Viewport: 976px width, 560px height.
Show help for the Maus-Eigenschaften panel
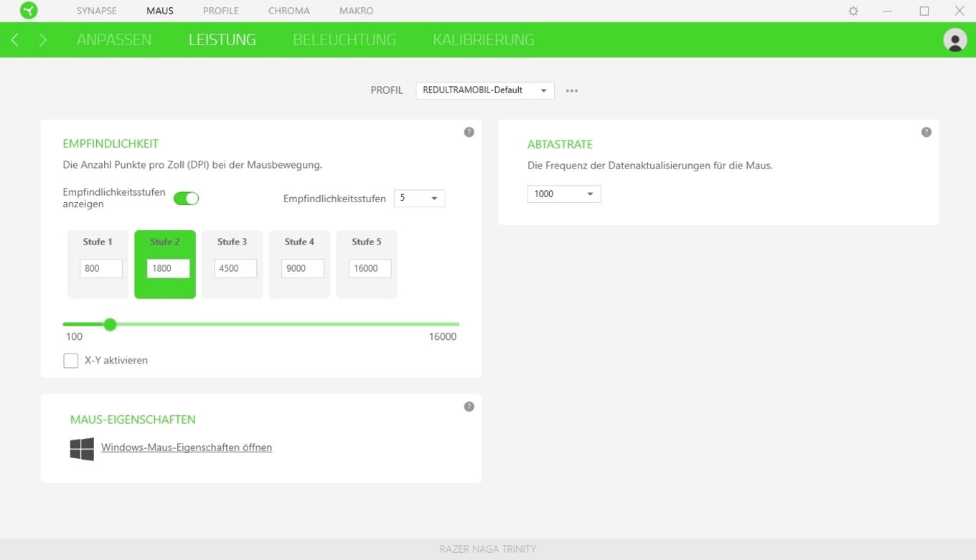pyautogui.click(x=469, y=407)
